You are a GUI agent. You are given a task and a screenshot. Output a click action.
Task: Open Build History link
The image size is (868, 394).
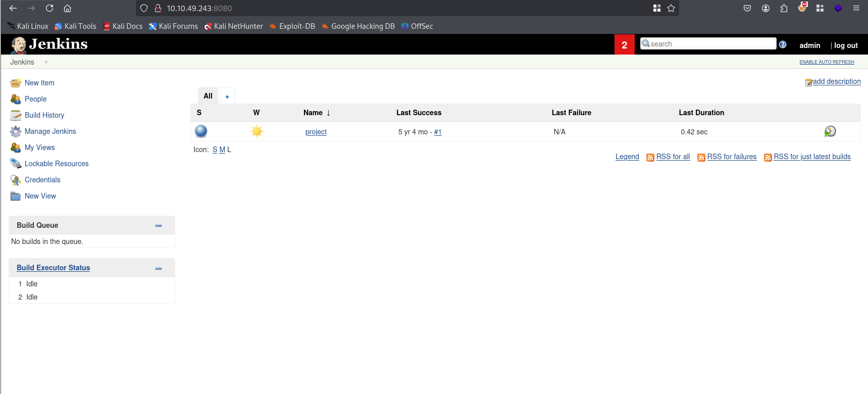point(44,115)
